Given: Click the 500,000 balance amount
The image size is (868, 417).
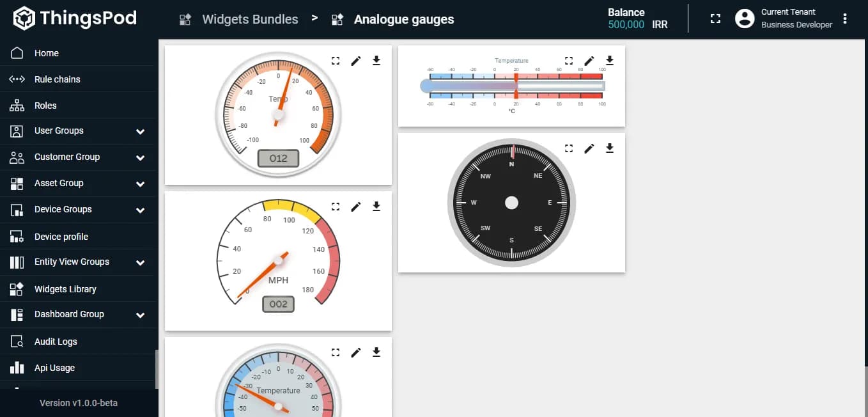Looking at the screenshot, I should click(626, 25).
